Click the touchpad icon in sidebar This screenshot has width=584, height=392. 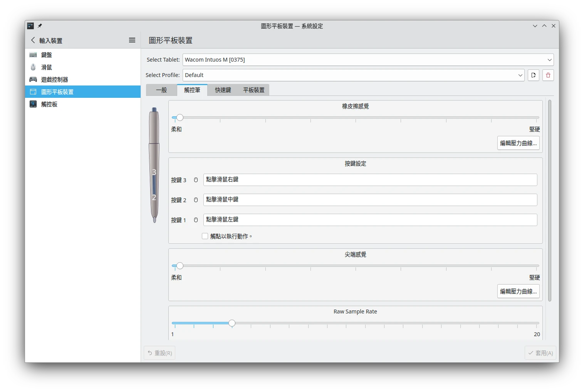coord(33,104)
